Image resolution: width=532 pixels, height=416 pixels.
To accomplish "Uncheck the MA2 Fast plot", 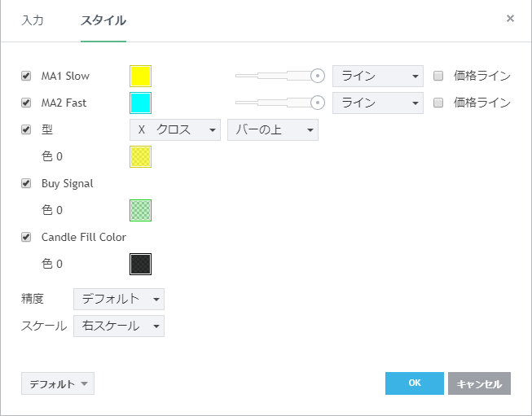I will click(26, 103).
